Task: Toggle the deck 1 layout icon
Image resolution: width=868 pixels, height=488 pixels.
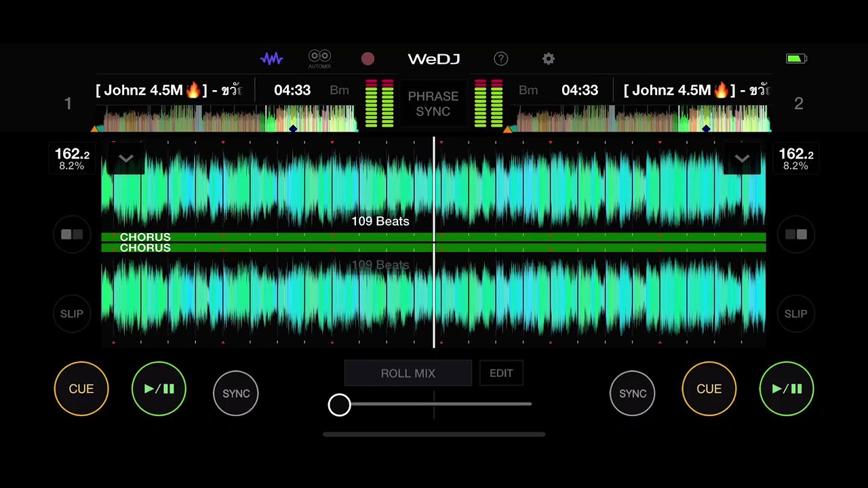Action: point(72,235)
